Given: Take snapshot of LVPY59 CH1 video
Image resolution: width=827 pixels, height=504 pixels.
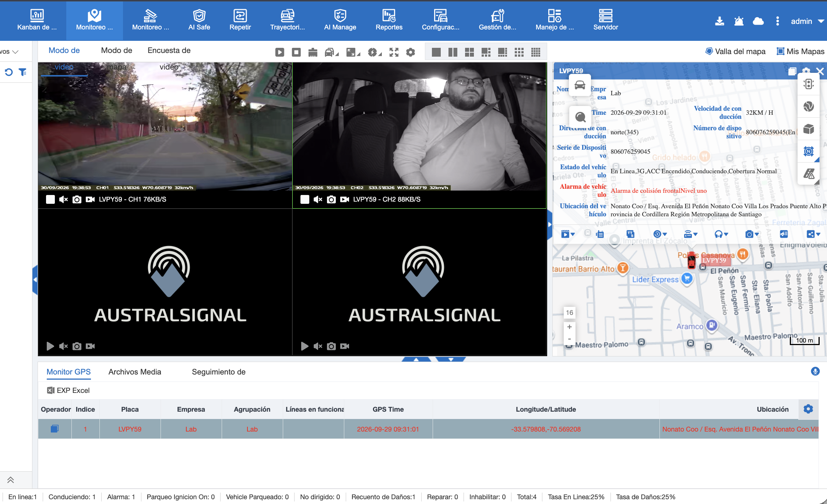Looking at the screenshot, I should [x=77, y=199].
